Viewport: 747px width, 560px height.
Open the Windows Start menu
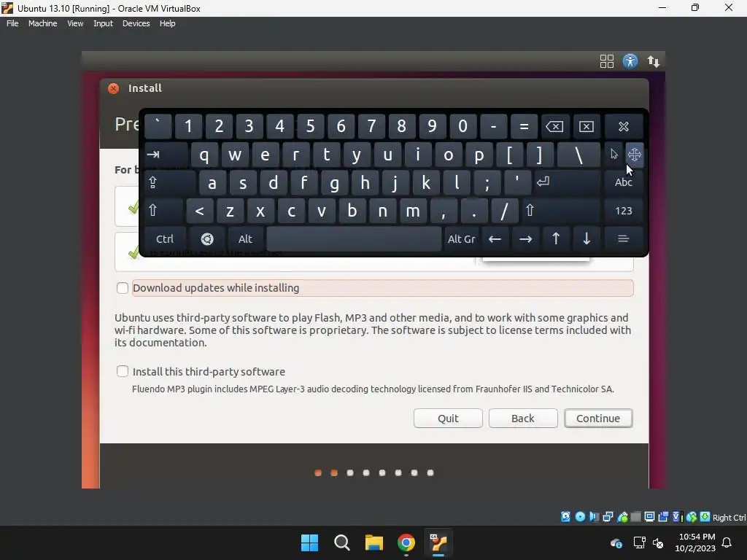tap(309, 542)
